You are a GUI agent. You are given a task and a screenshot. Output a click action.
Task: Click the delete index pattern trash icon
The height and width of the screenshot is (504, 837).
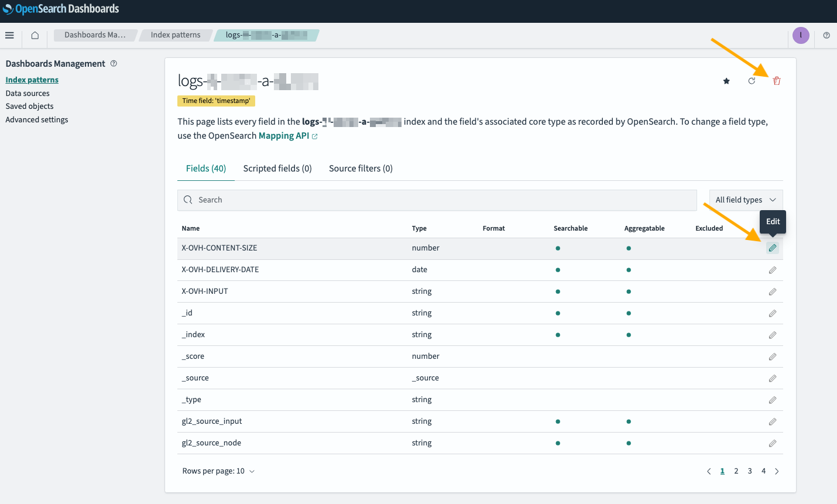click(x=777, y=81)
